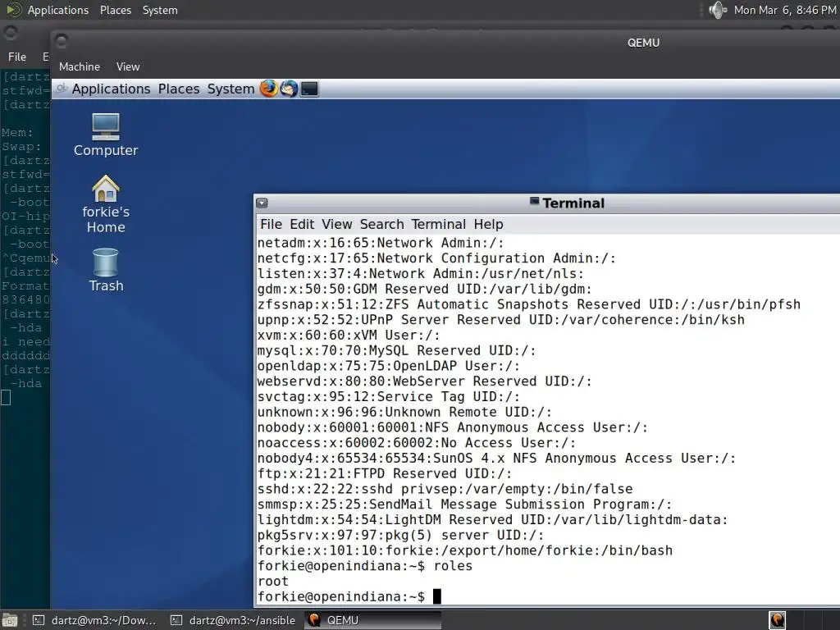This screenshot has height=630, width=840.
Task: Click the 'sshd:x:22:22' passwd line
Action: 445,489
